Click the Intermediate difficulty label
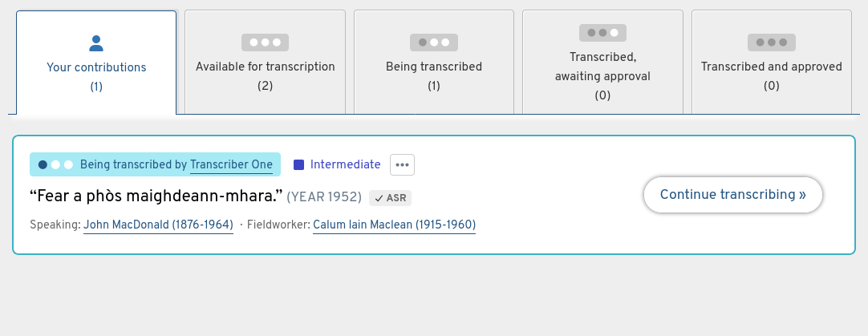This screenshot has width=868, height=336. [x=345, y=164]
